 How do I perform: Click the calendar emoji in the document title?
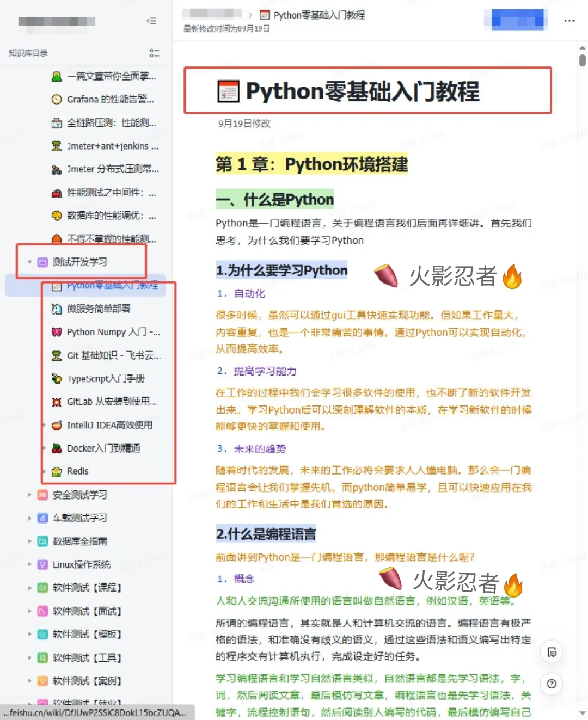tap(228, 91)
